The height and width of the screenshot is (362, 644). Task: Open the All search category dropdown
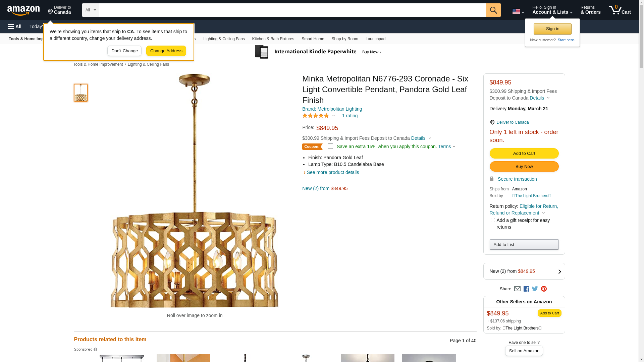(x=91, y=10)
